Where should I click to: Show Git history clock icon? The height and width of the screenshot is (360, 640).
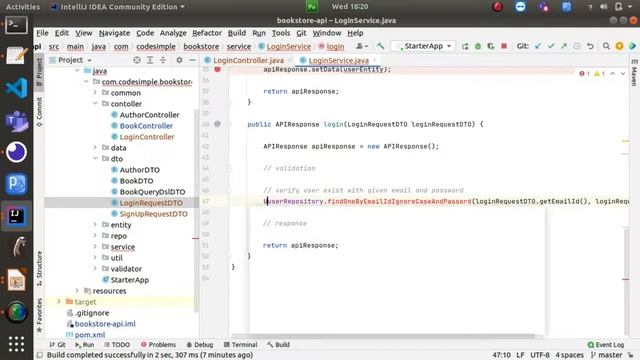click(577, 46)
